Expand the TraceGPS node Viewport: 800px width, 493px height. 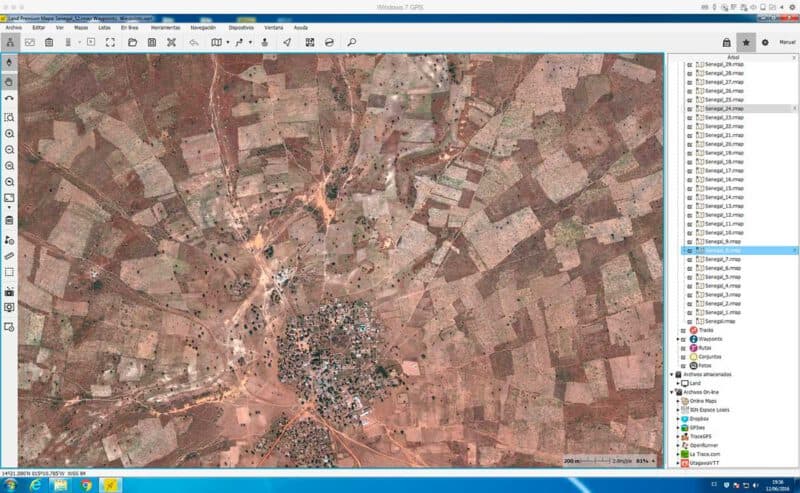coord(678,437)
